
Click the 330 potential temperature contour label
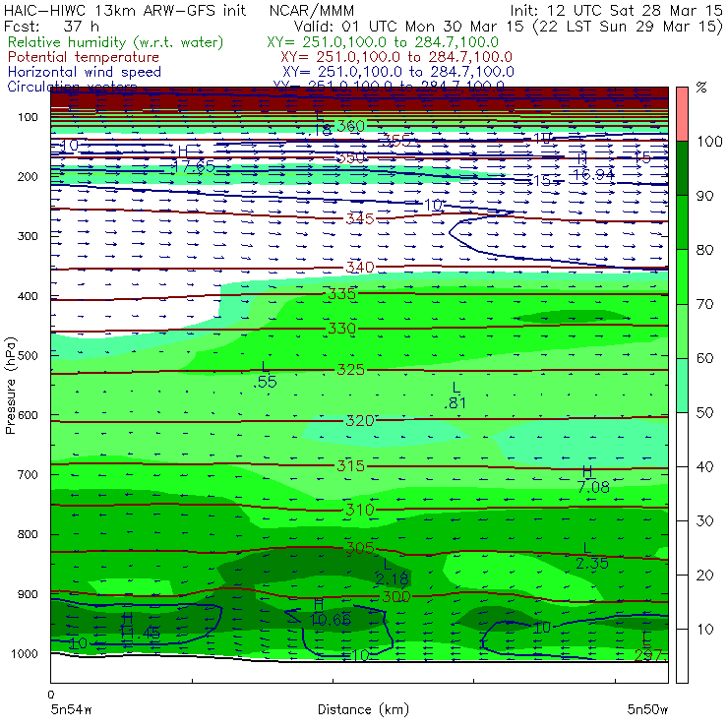point(341,329)
